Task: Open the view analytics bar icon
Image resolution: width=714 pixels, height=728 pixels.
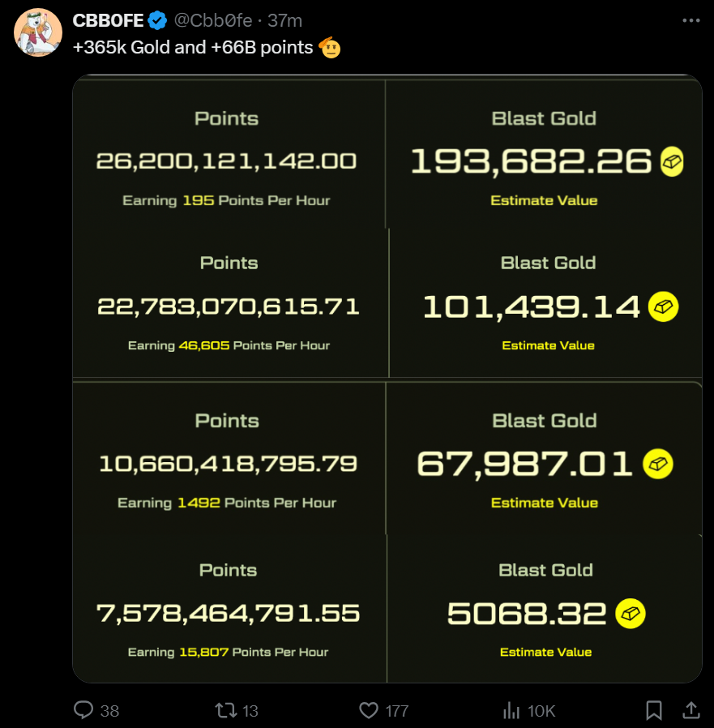Action: tap(511, 710)
